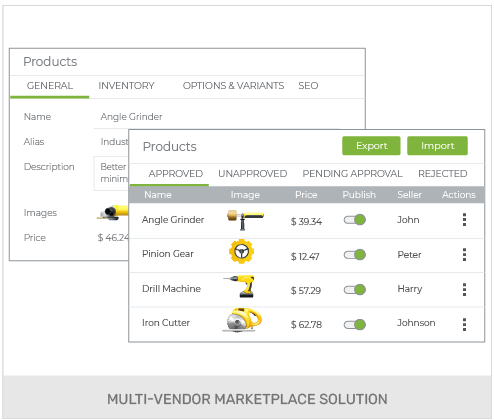494x420 pixels.
Task: Click the Publish column header
Action: (359, 195)
